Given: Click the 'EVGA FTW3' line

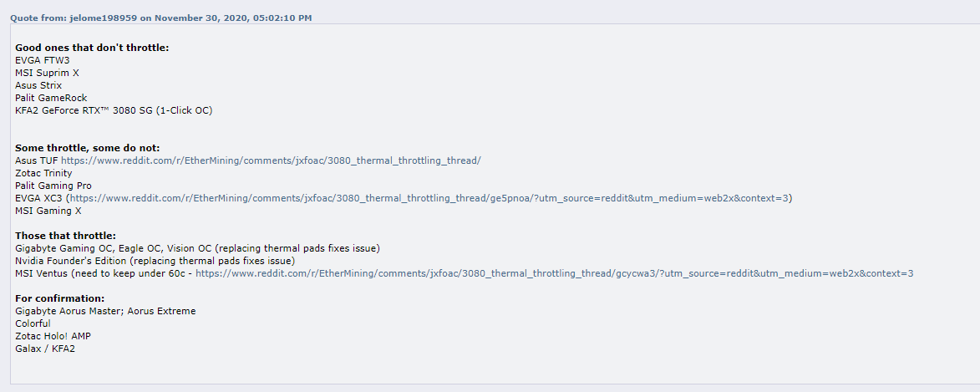Looking at the screenshot, I should (x=43, y=61).
